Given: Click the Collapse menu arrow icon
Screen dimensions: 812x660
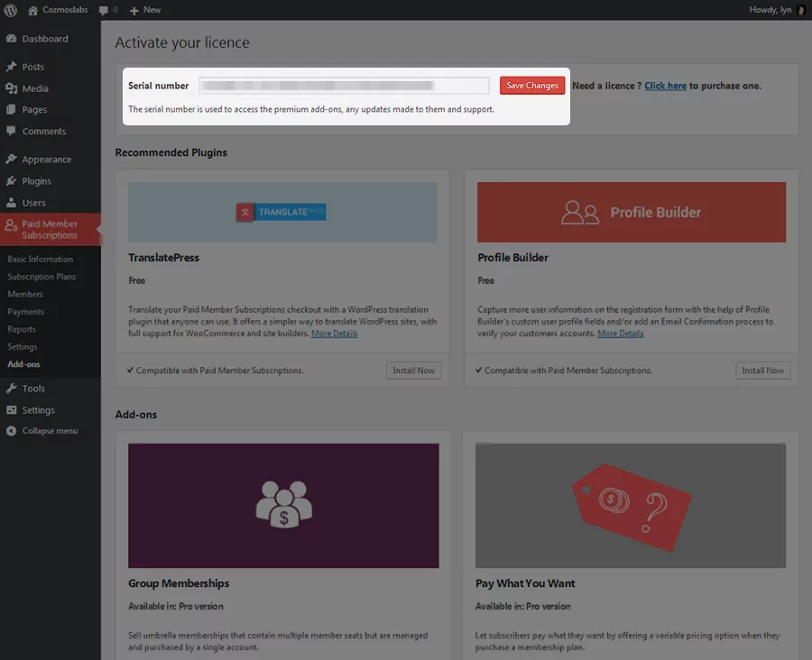Looking at the screenshot, I should pyautogui.click(x=11, y=431).
